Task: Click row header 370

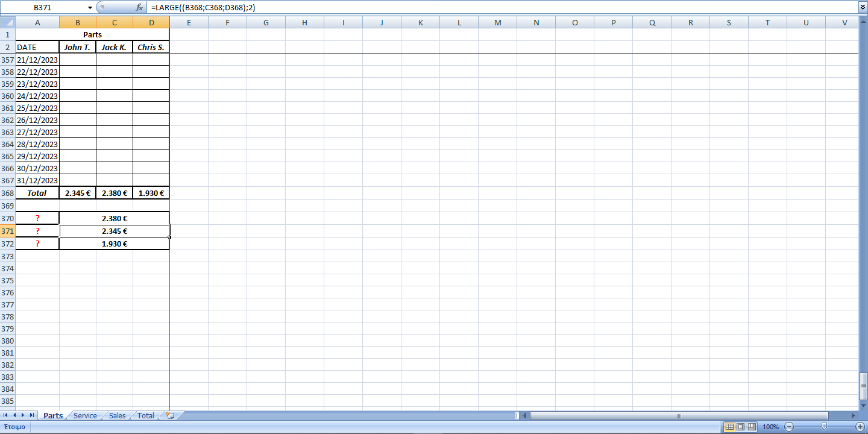Action: point(7,218)
